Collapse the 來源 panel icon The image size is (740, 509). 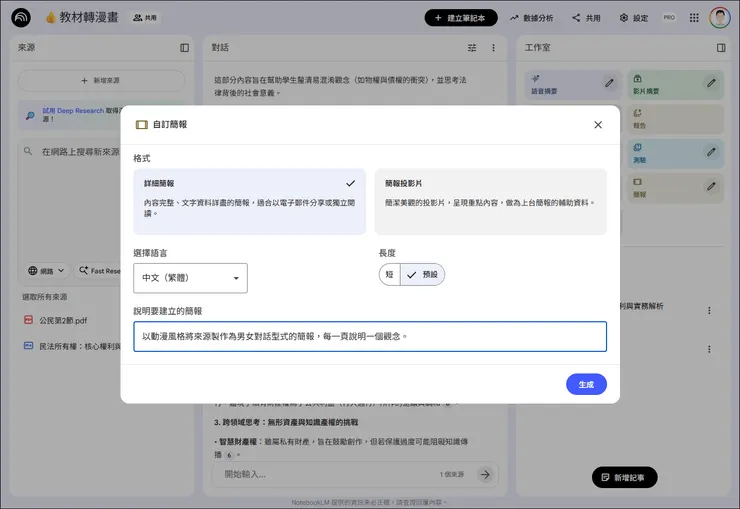(185, 48)
